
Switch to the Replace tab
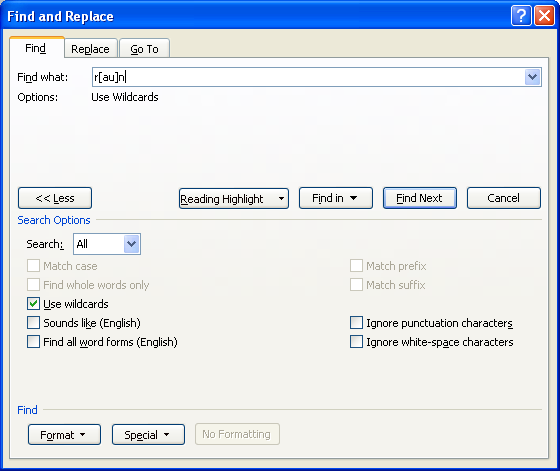pos(91,49)
